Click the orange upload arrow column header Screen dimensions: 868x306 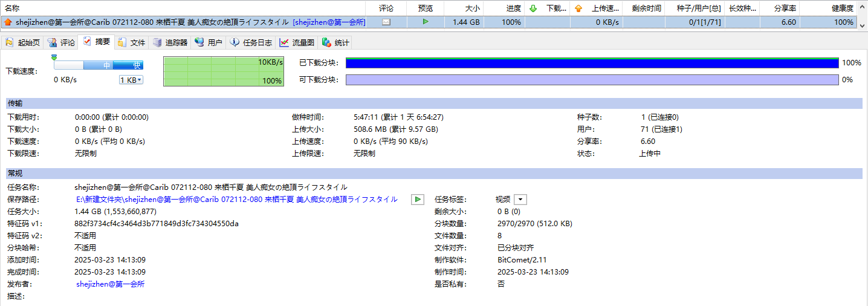(x=578, y=8)
